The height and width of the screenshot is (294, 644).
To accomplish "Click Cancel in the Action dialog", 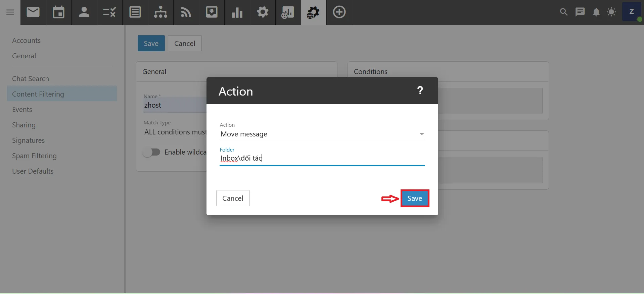I will [233, 198].
